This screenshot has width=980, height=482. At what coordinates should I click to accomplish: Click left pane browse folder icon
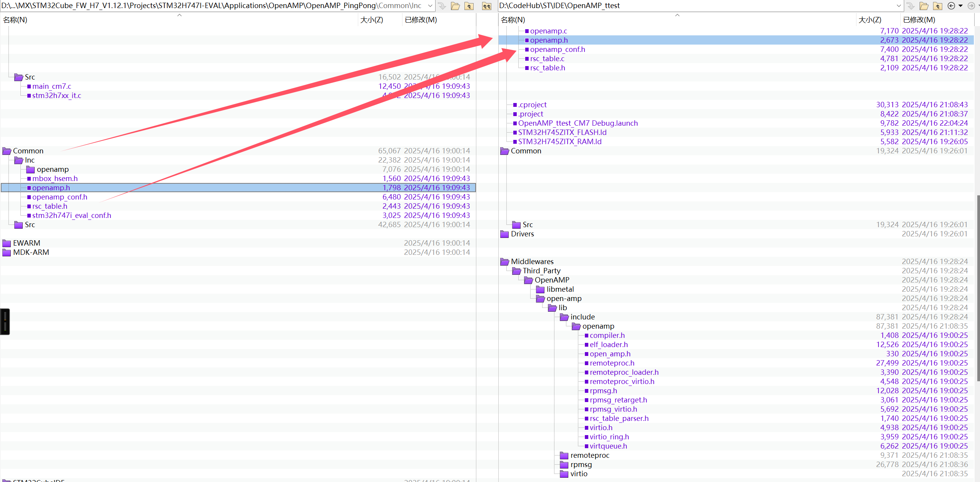[455, 6]
